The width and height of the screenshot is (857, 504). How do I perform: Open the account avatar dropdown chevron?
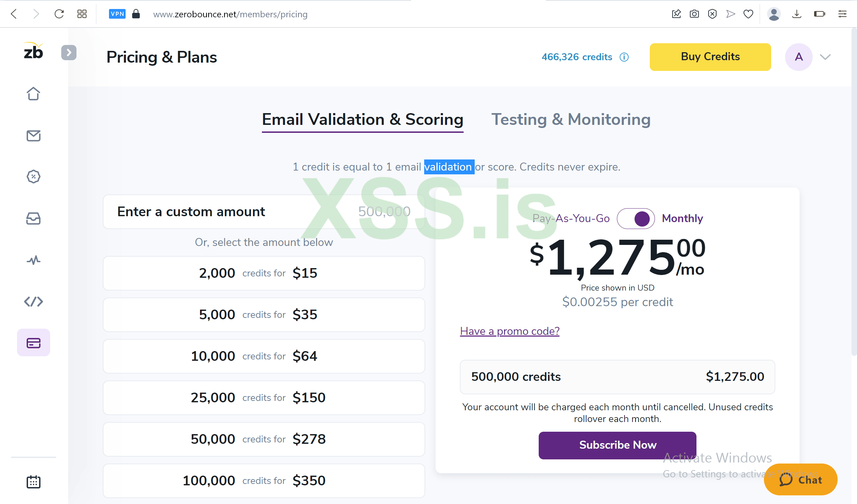pyautogui.click(x=825, y=57)
